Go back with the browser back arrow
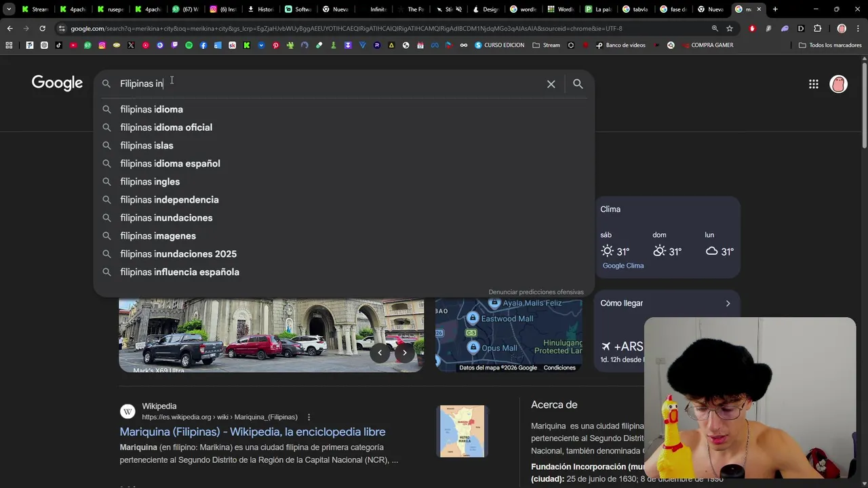Viewport: 868px width, 488px height. coord(9,28)
